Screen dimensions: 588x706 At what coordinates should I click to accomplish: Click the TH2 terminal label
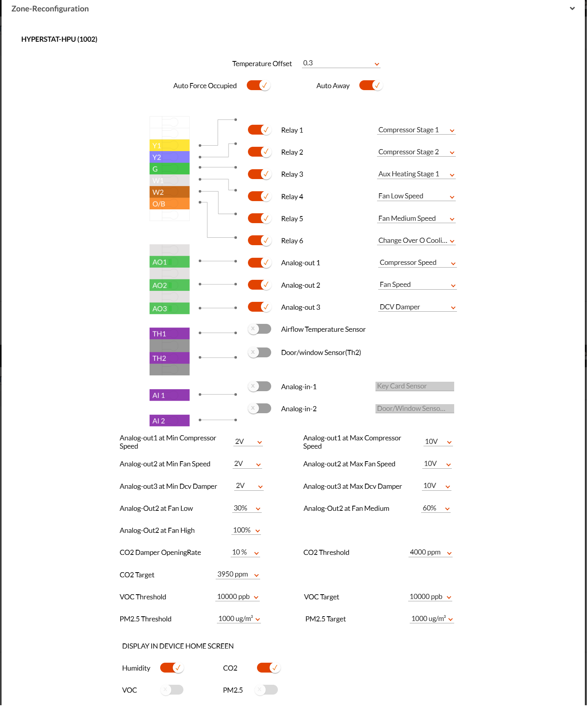[170, 358]
